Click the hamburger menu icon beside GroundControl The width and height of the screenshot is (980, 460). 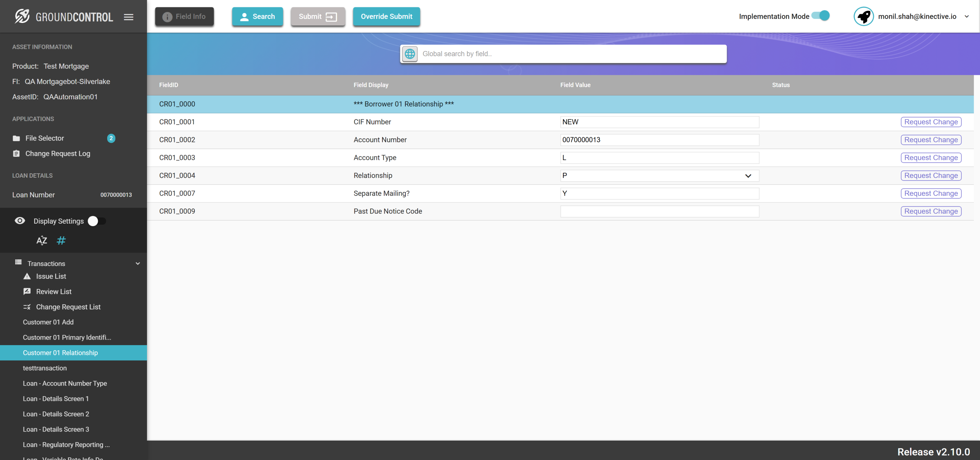(x=129, y=17)
